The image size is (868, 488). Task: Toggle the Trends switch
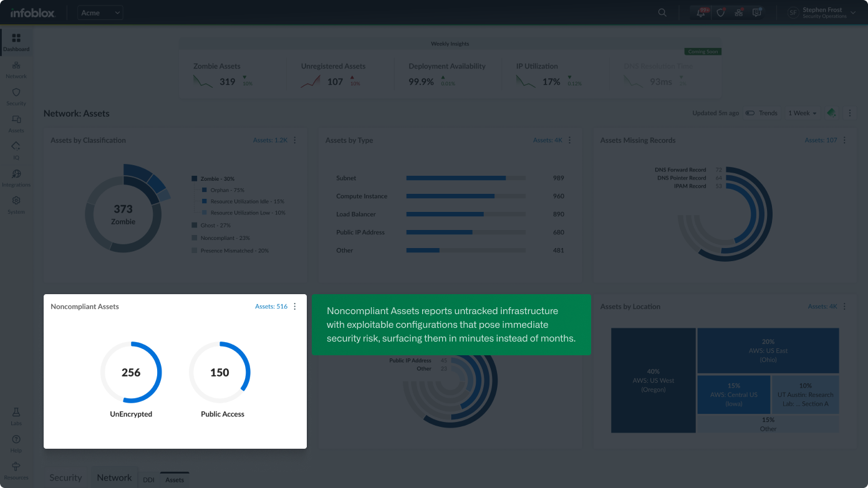[x=750, y=113]
